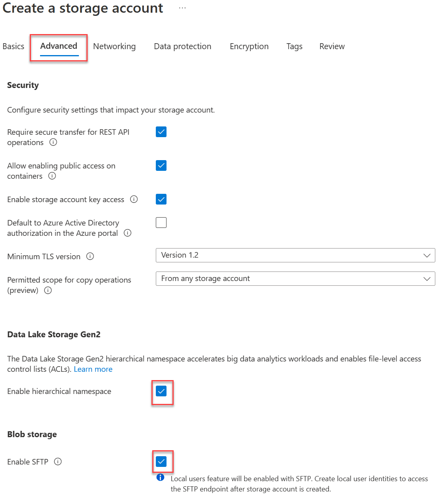This screenshot has width=448, height=499.
Task: Open Minimum TLS version dropdown
Action: coord(295,255)
